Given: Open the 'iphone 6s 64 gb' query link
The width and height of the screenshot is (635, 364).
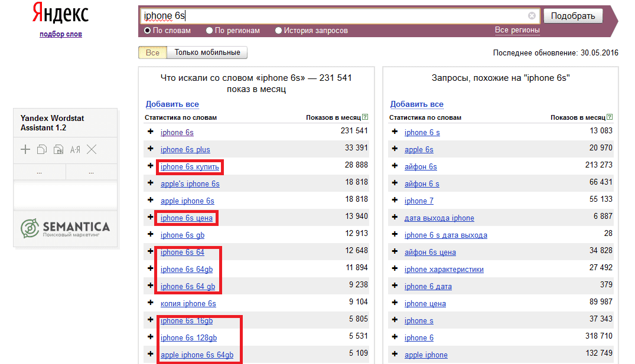Looking at the screenshot, I should click(188, 286).
